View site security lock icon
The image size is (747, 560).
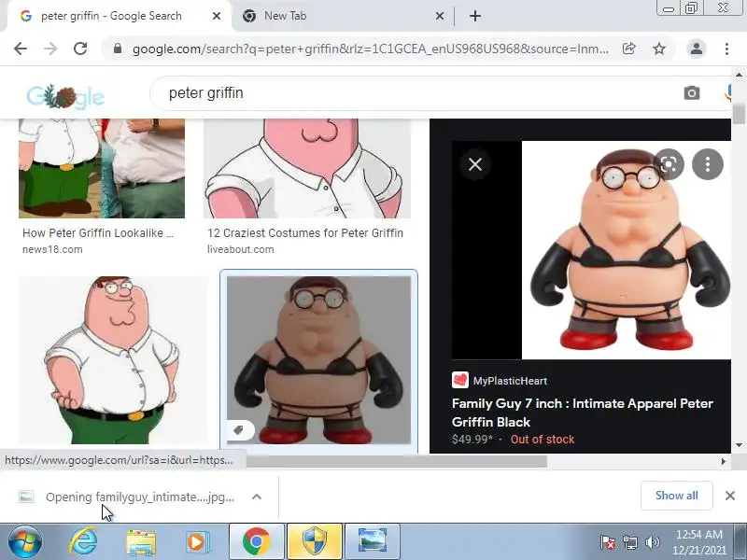(x=118, y=49)
